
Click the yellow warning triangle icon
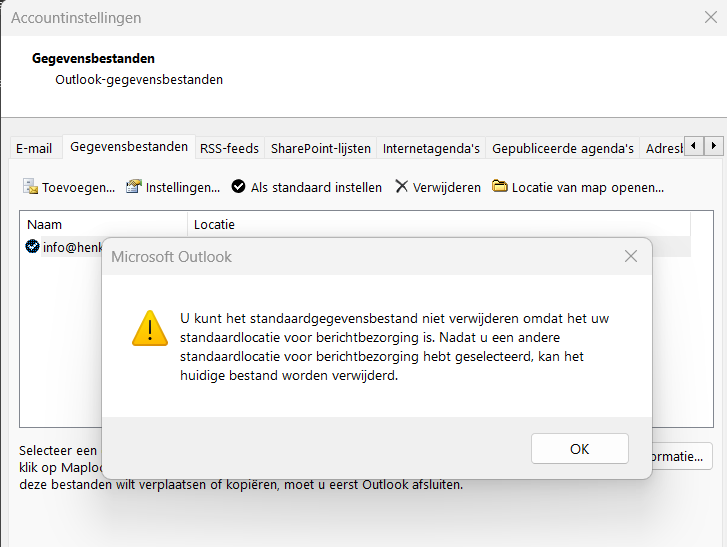coord(151,327)
